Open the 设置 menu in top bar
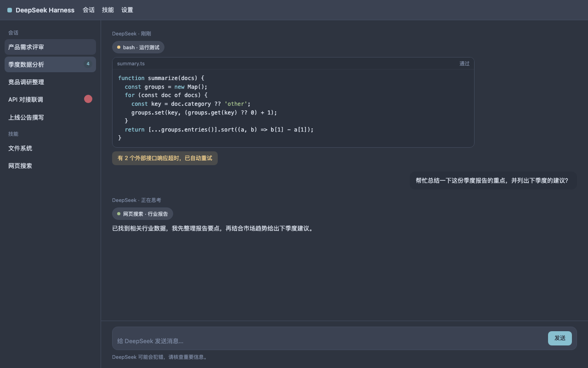This screenshot has width=588, height=368. point(127,10)
